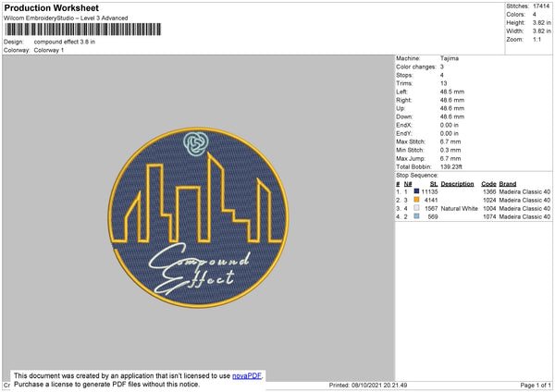
Task: Select the 'Colorway 1' value
Action: click(49, 50)
